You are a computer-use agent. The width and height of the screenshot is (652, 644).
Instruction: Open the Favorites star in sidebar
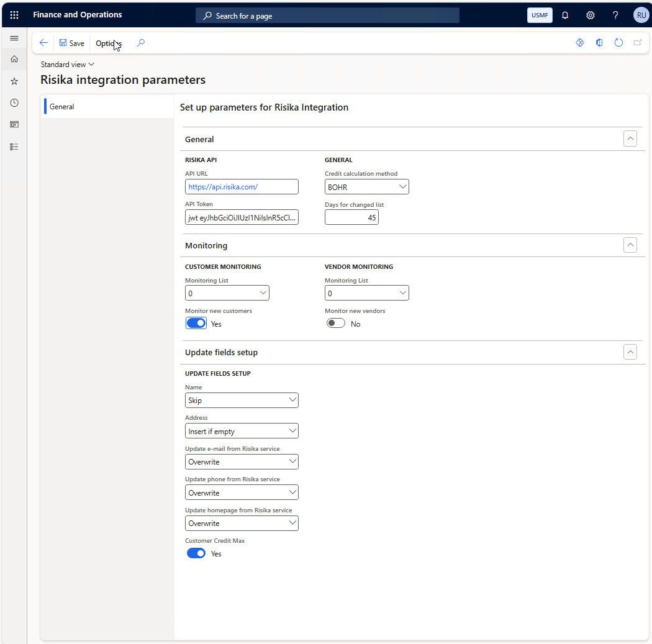pyautogui.click(x=14, y=81)
